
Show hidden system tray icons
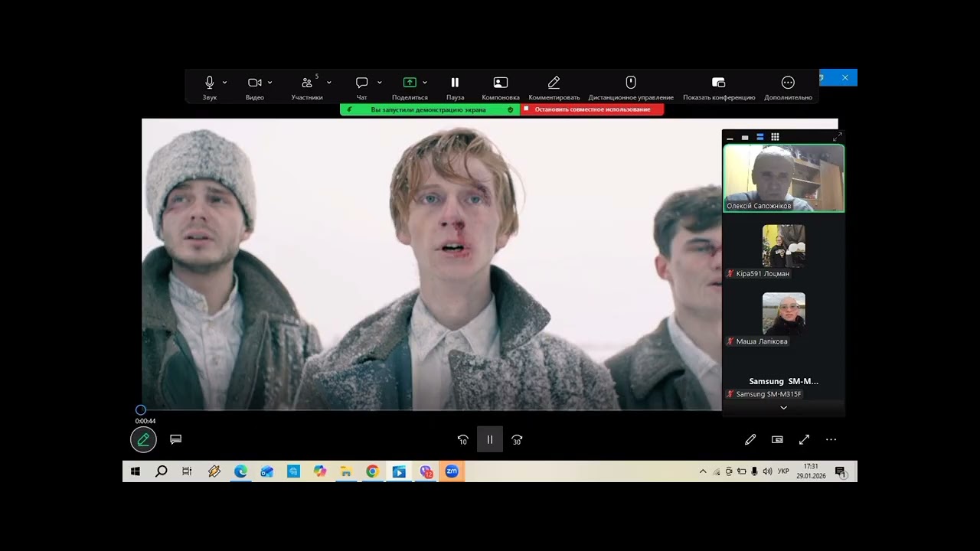point(703,471)
